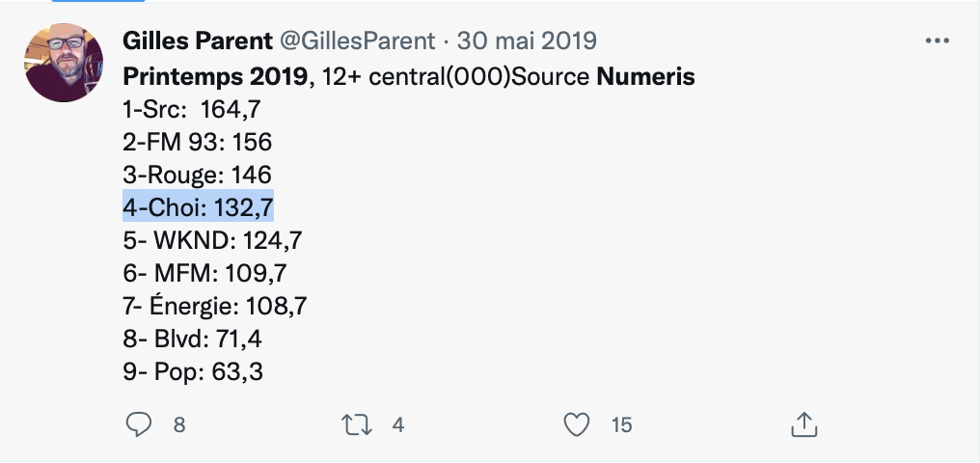Viewport: 980px width, 463px height.
Task: Click the reply speech bubble icon
Action: [x=139, y=424]
